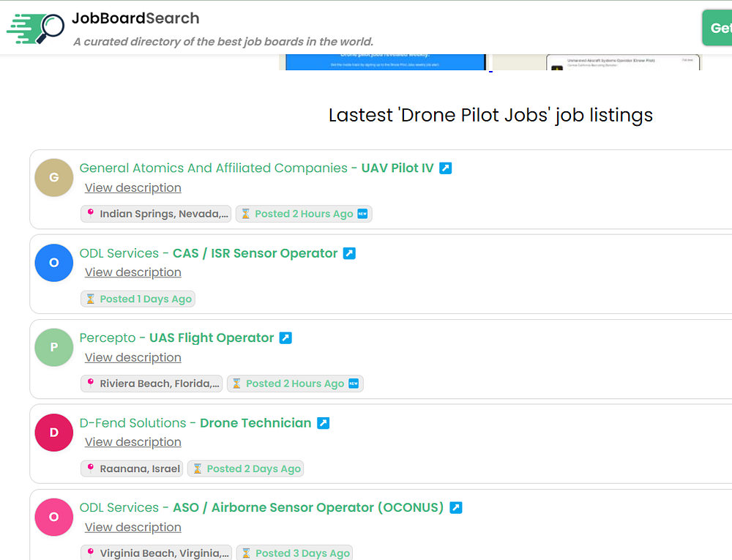Click the pink ODL Services 'O' avatar
The width and height of the screenshot is (732, 560).
coord(54,517)
